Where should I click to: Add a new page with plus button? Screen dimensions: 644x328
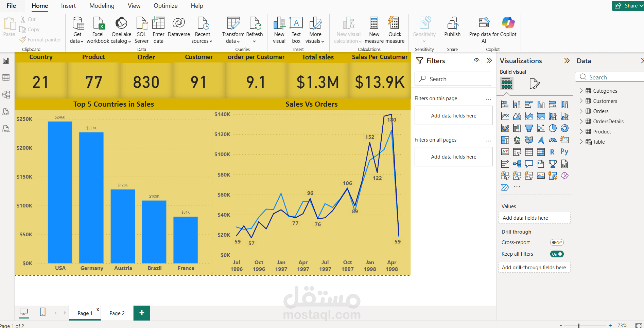pyautogui.click(x=142, y=313)
